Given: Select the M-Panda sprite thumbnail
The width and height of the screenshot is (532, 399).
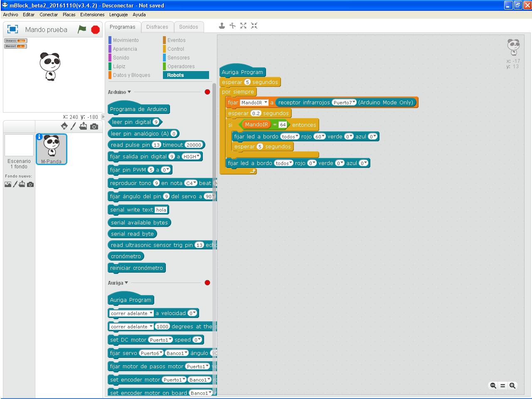Looking at the screenshot, I should [x=51, y=149].
